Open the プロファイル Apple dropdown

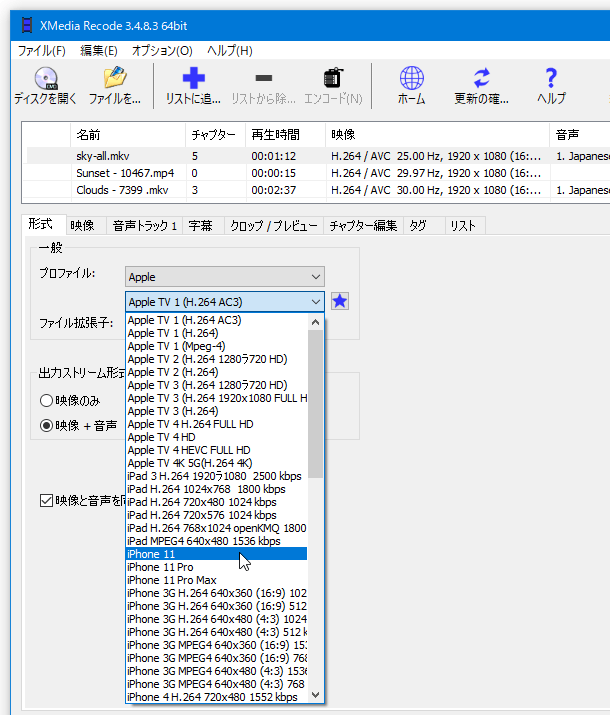coord(225,277)
